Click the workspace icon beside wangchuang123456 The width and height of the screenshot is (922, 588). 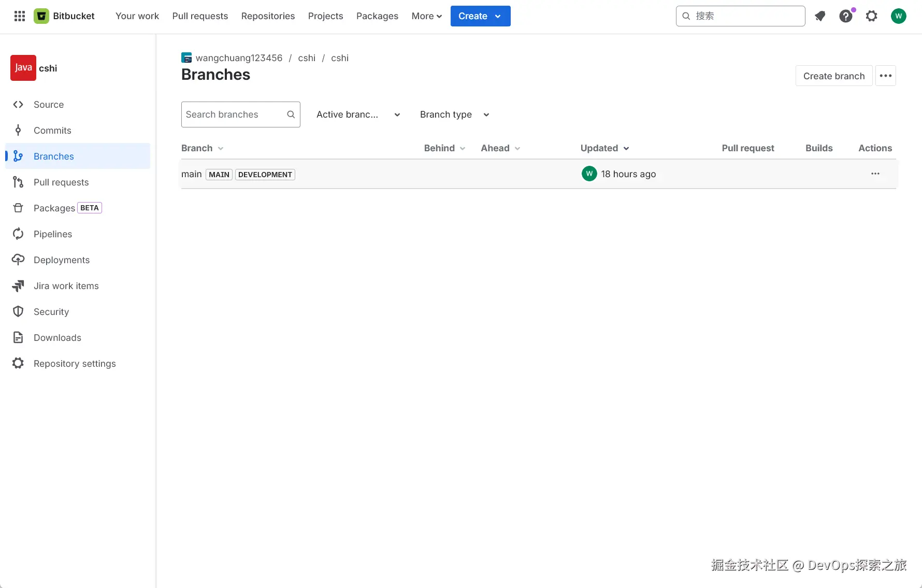click(186, 58)
